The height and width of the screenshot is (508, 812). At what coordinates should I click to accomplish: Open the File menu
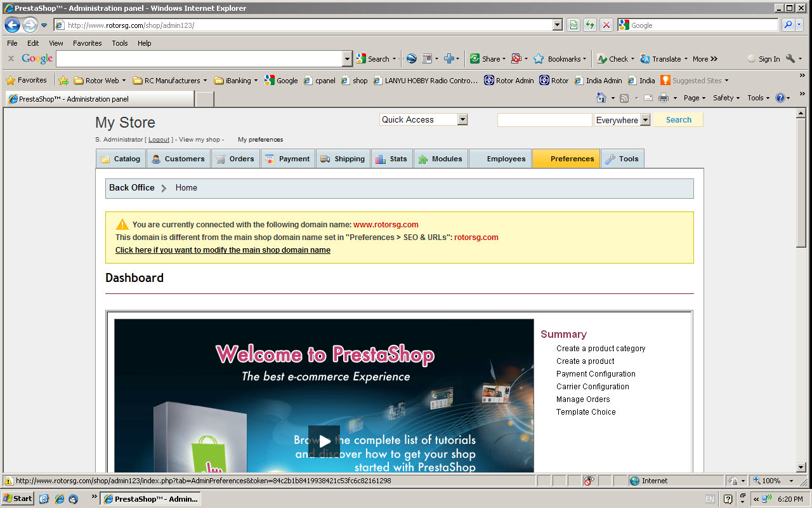(x=12, y=43)
